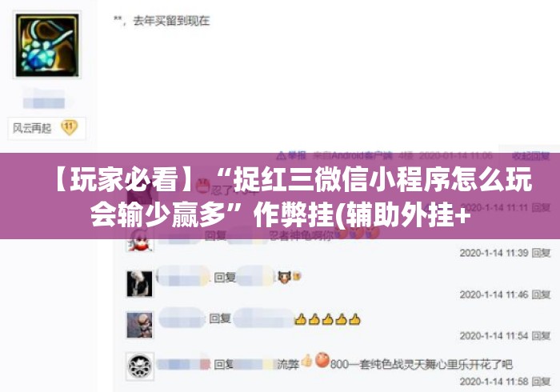
Task: Reply to the 11:58 comment
Action: click(x=541, y=382)
